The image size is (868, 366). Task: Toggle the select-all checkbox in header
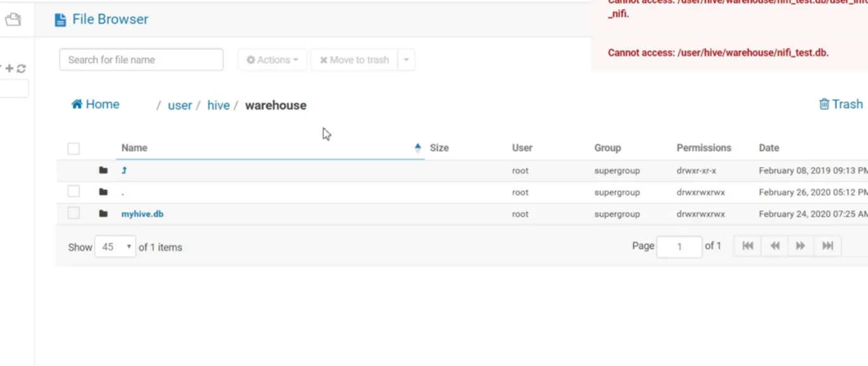(73, 149)
